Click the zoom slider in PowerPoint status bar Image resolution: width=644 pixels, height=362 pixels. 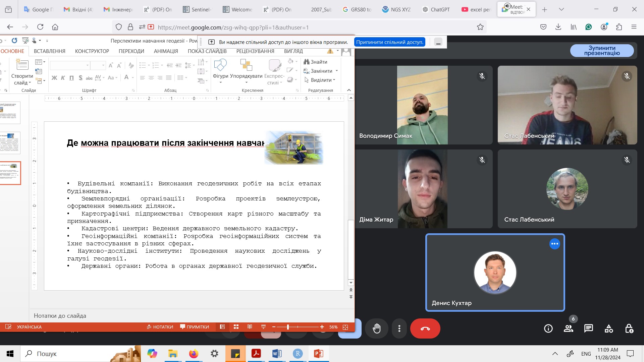tap(288, 327)
